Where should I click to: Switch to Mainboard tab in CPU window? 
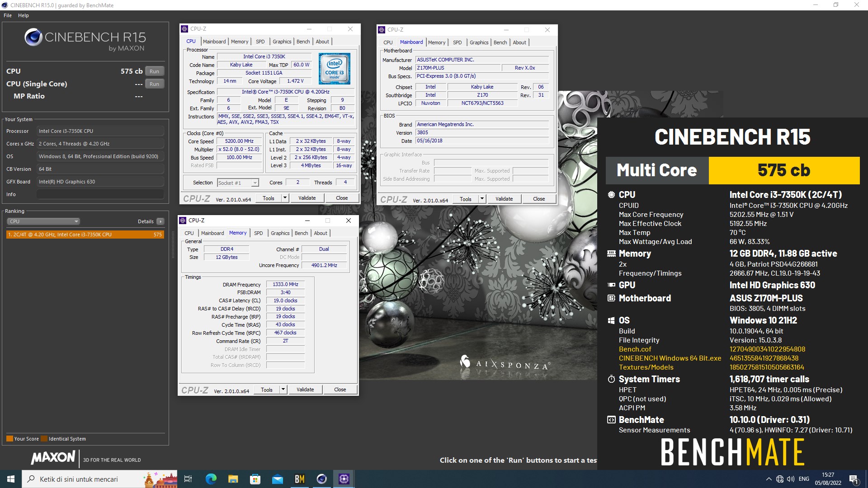point(214,42)
